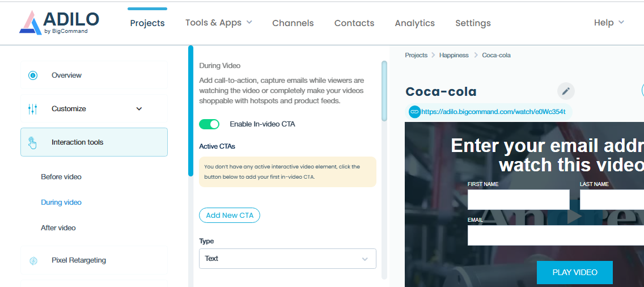Select the Before video sub-item

61,177
